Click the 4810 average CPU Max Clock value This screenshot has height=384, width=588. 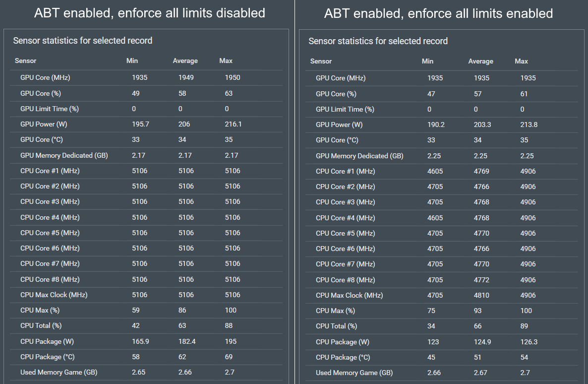pos(481,295)
